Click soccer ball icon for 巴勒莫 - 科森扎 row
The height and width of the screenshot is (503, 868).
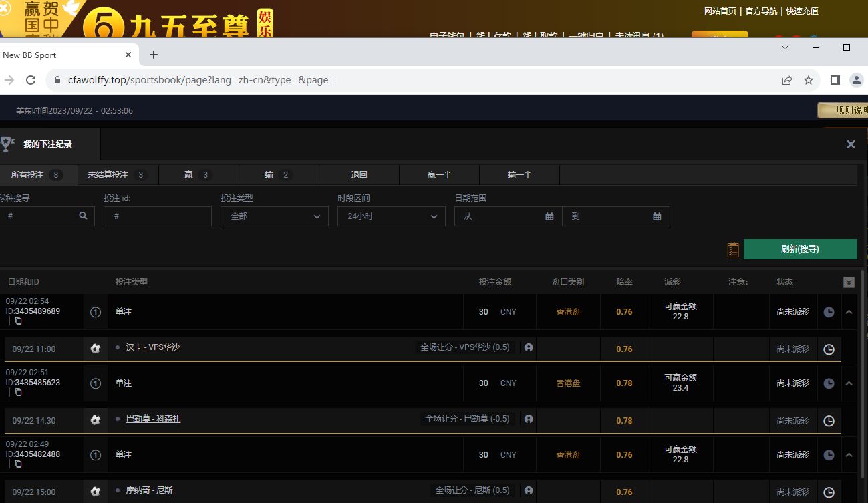click(x=95, y=420)
